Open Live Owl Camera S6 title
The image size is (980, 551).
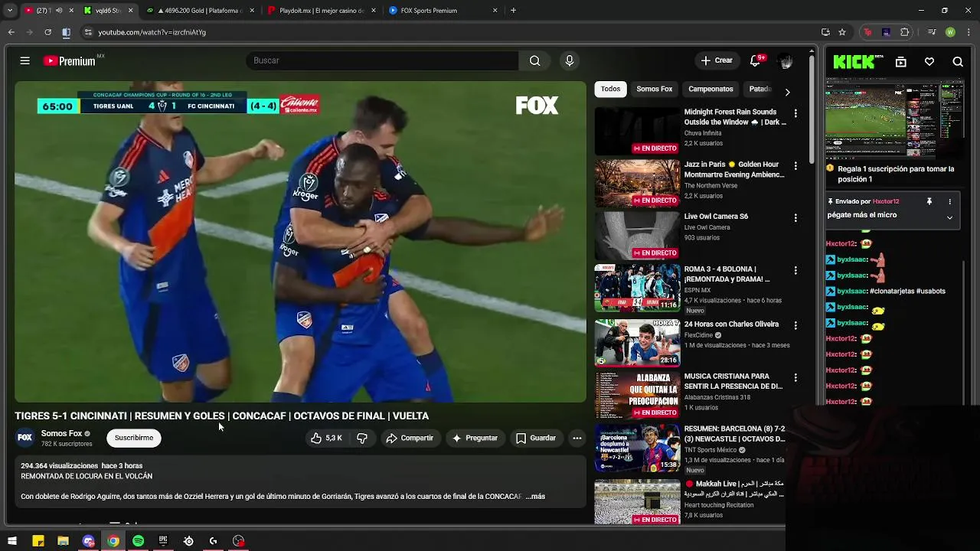point(717,217)
